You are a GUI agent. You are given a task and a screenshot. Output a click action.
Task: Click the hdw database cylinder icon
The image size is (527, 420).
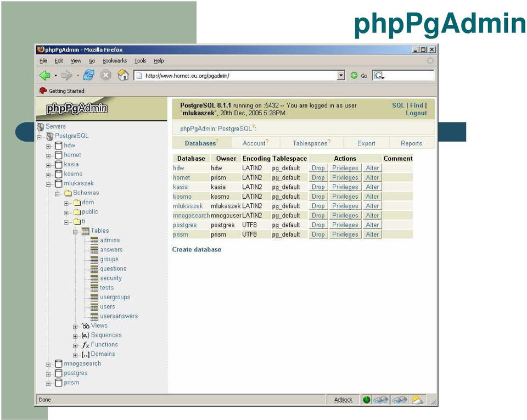coord(59,145)
